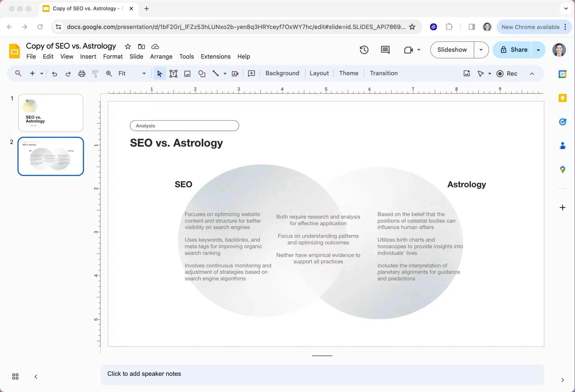
Task: Click the pointer tool icon in toolbar
Action: [x=481, y=74]
